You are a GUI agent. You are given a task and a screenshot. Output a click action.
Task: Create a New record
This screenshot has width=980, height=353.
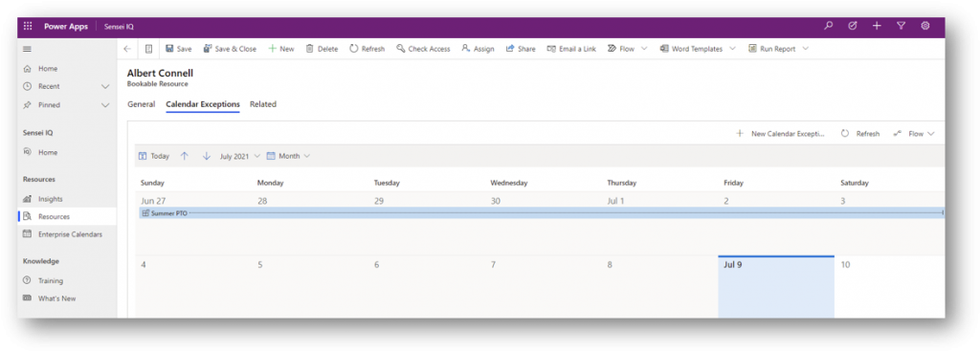tap(281, 49)
